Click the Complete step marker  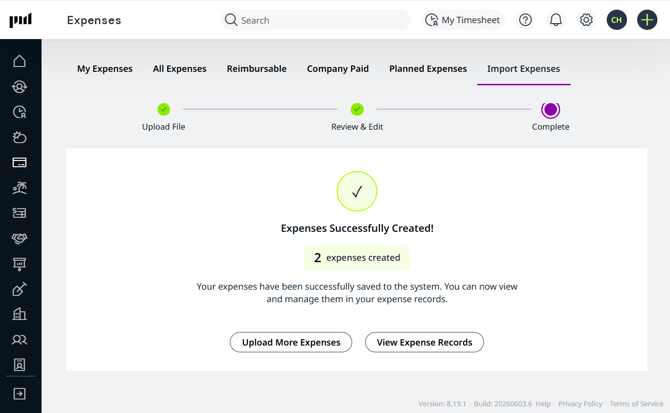click(550, 110)
